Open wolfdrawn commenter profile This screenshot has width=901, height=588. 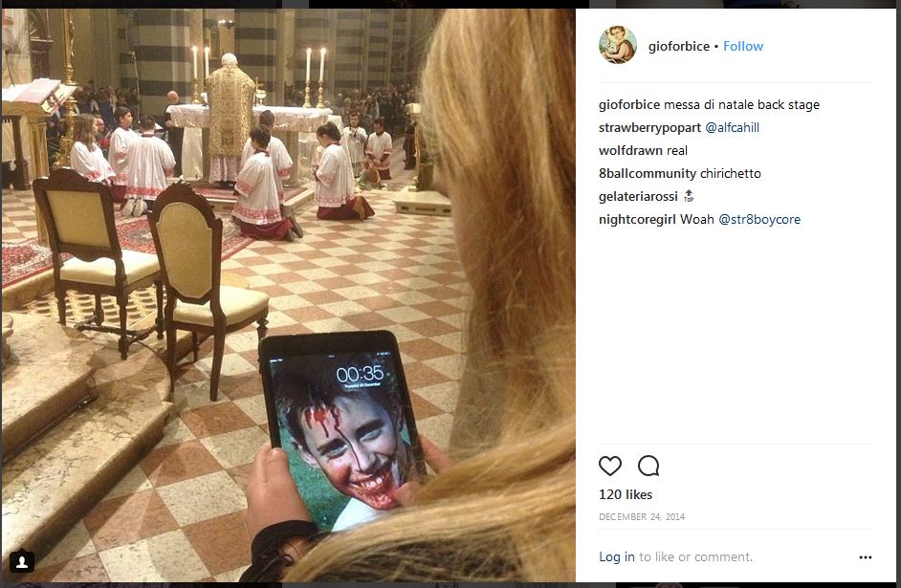(x=630, y=150)
